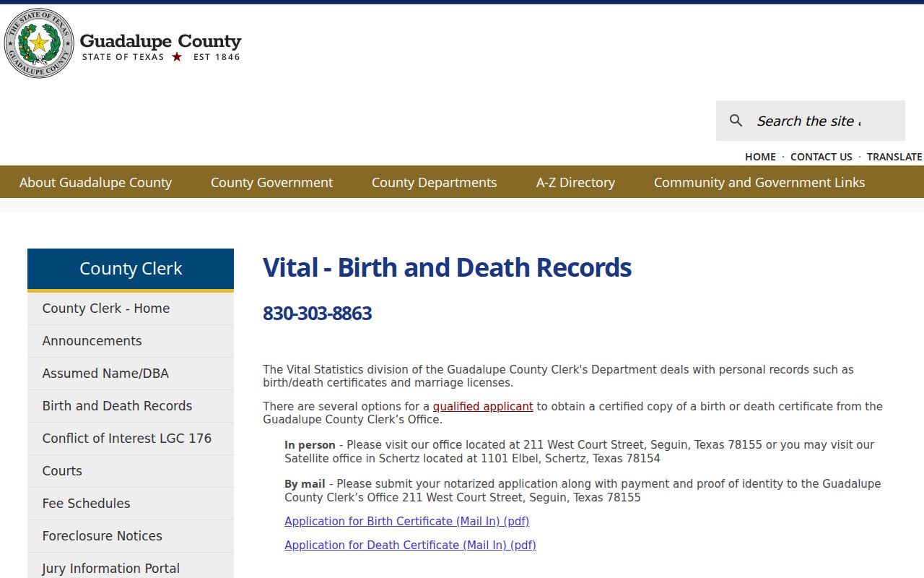This screenshot has height=578, width=924.
Task: Open the A-Z Directory menu
Action: [x=575, y=182]
